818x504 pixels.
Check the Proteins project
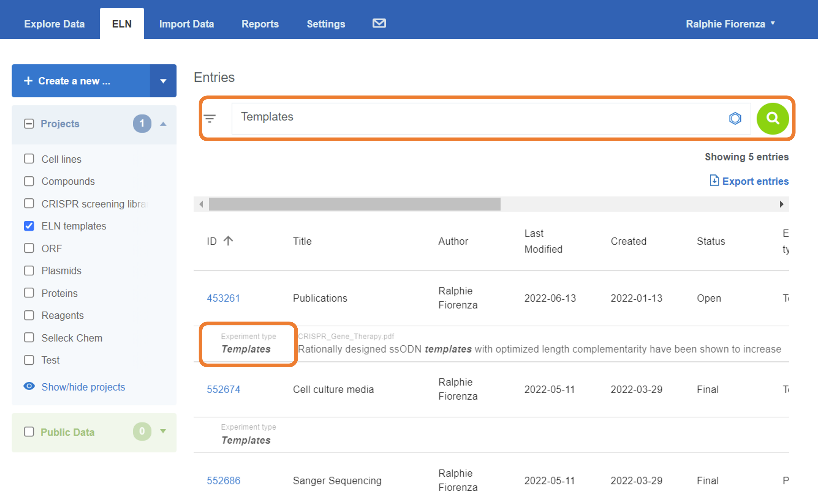click(x=29, y=293)
